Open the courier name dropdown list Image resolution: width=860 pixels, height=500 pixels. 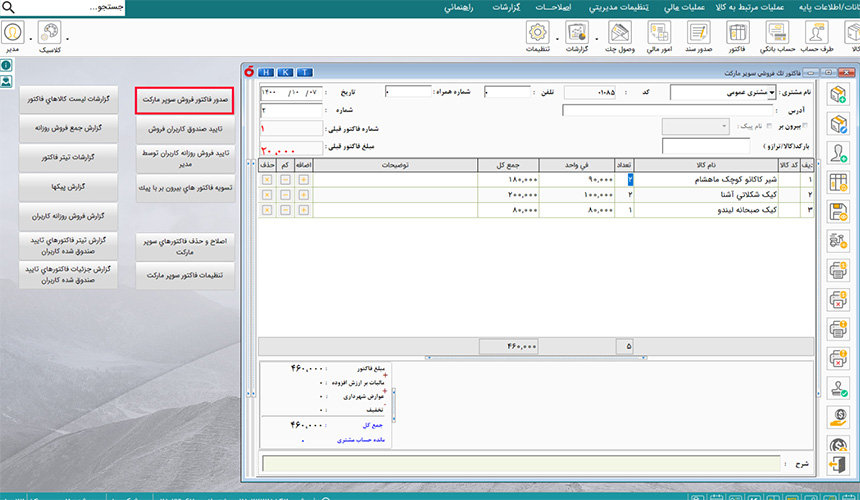click(x=724, y=126)
